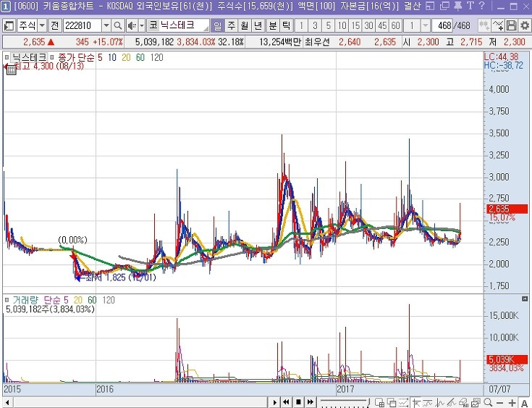Click the grayed compare-items icon beside 468

pyautogui.click(x=484, y=25)
